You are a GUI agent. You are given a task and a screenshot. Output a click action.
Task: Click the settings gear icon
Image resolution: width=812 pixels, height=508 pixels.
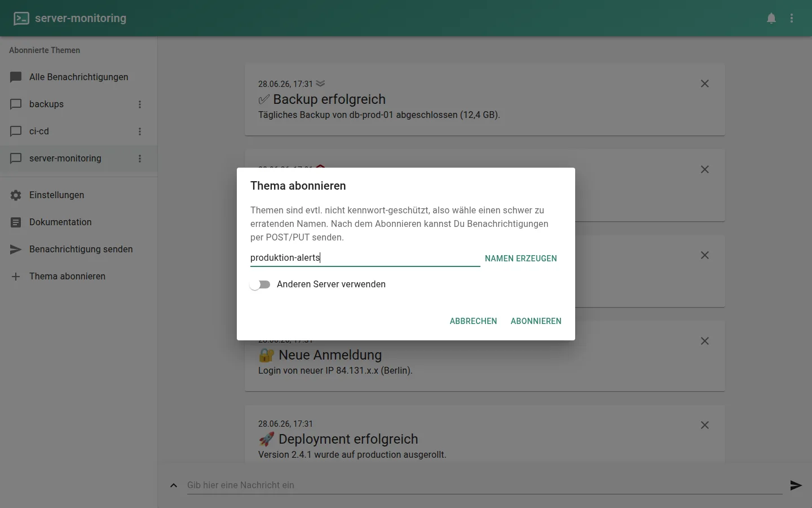coord(16,195)
